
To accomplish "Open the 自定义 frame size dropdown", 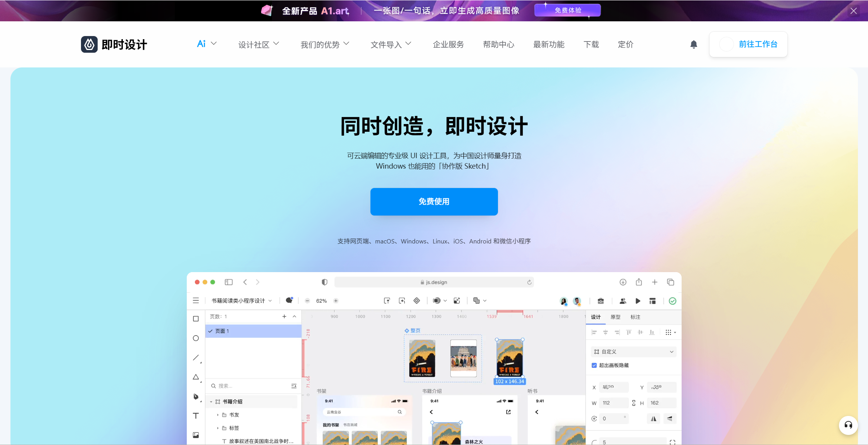I will [634, 352].
